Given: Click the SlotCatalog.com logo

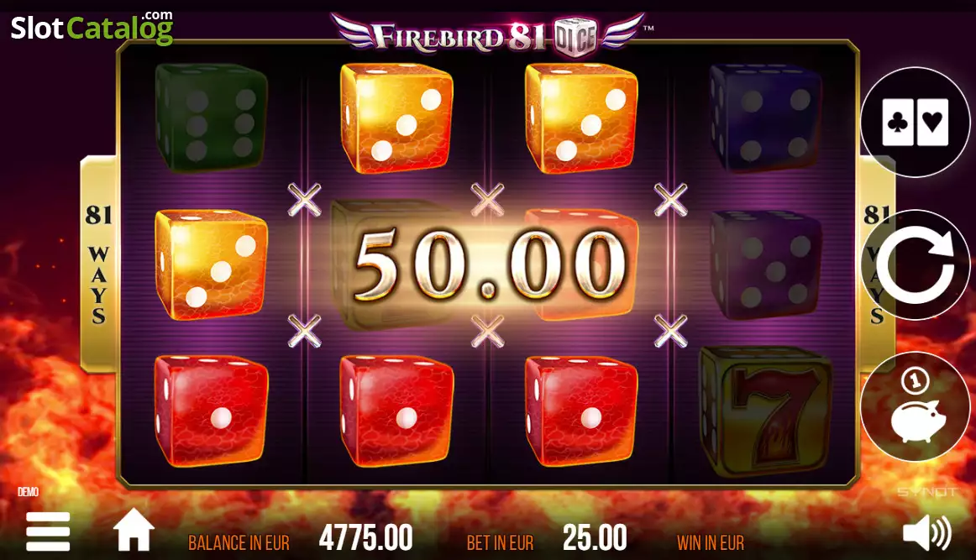Looking at the screenshot, I should click(x=92, y=28).
